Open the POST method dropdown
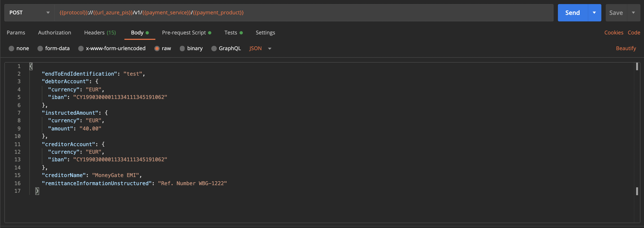The width and height of the screenshot is (644, 228). click(x=29, y=13)
